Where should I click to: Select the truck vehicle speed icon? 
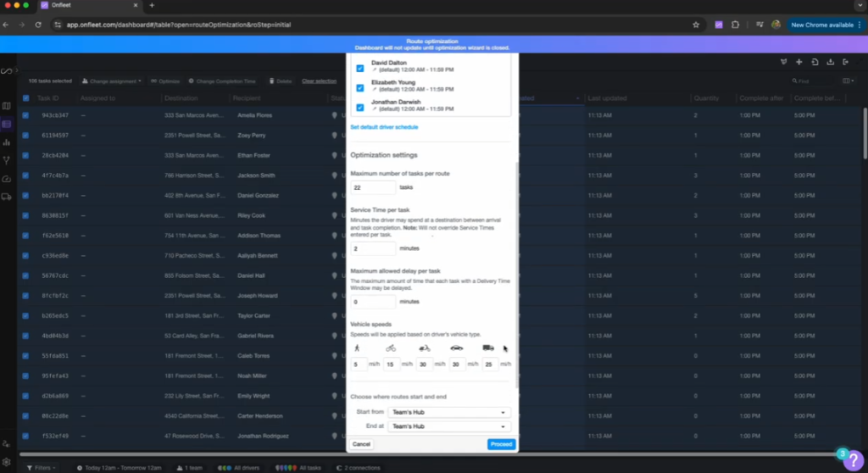(487, 348)
